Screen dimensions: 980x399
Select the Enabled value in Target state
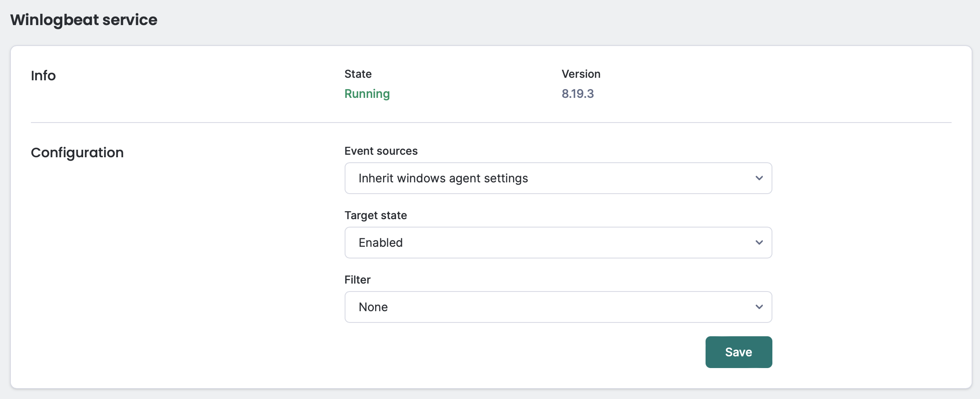pos(381,242)
